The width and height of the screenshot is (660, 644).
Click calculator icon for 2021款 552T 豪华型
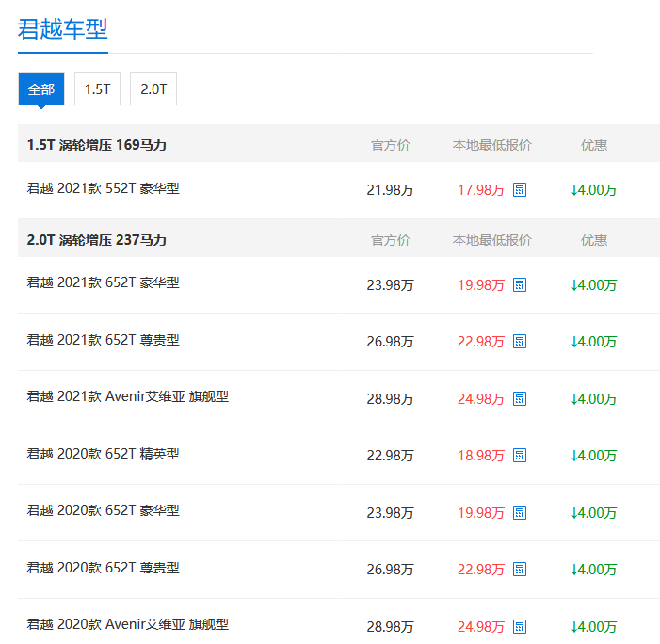pos(520,190)
